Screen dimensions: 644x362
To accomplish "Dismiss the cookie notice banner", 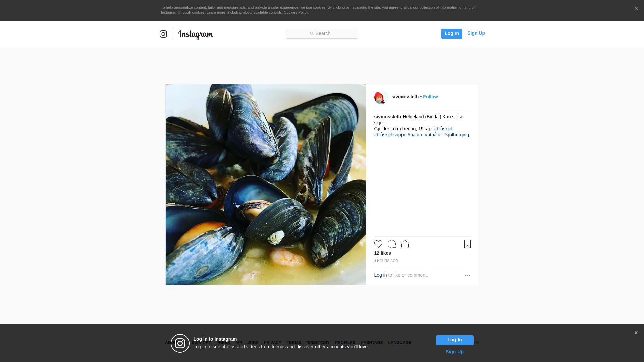I will pos(636,9).
